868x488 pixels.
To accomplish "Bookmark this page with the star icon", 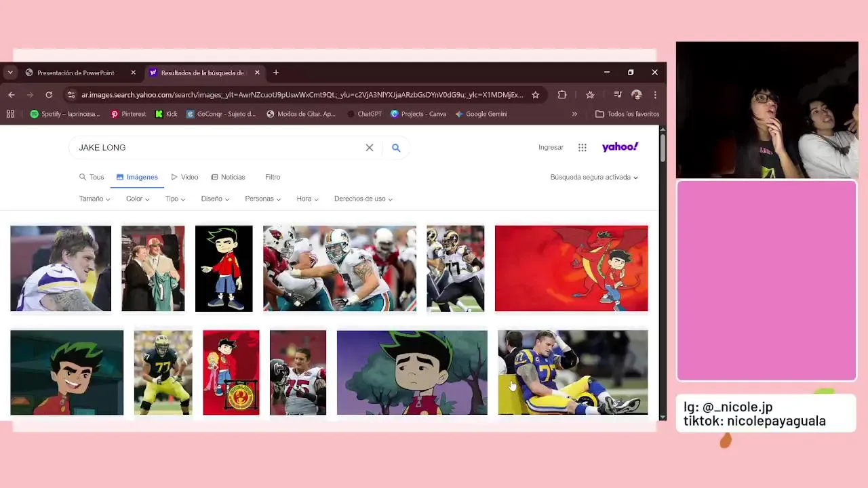I will coord(535,95).
